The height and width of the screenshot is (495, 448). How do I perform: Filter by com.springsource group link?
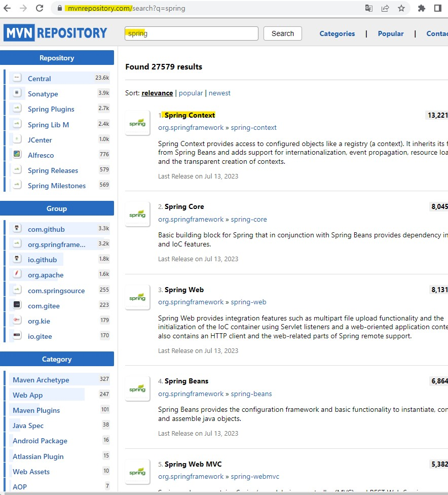click(56, 291)
